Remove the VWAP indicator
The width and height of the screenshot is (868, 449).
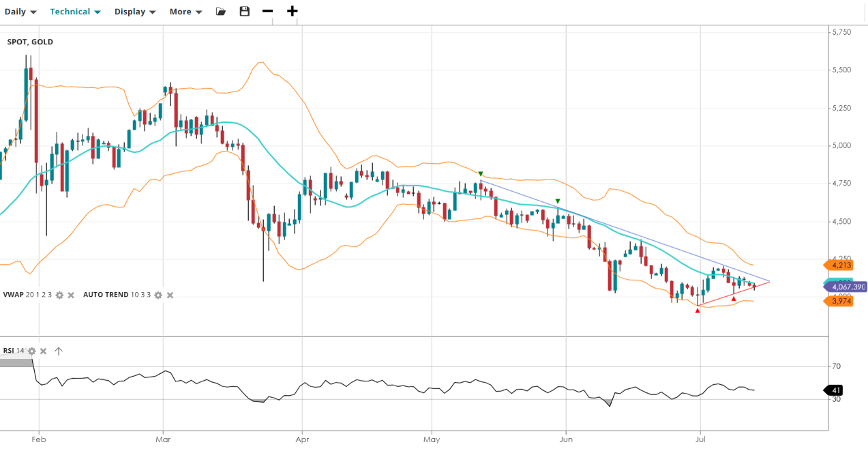pyautogui.click(x=70, y=295)
